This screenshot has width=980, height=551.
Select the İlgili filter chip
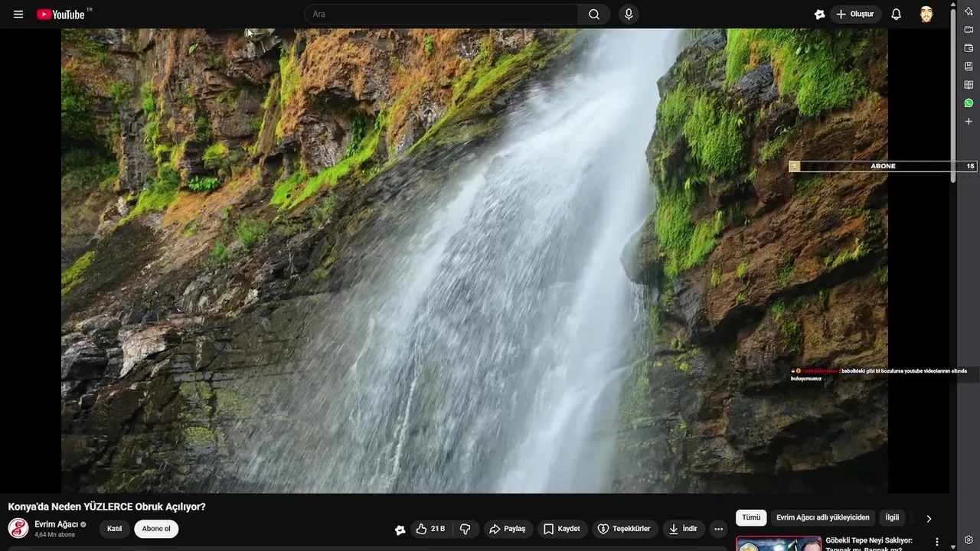[x=893, y=518]
